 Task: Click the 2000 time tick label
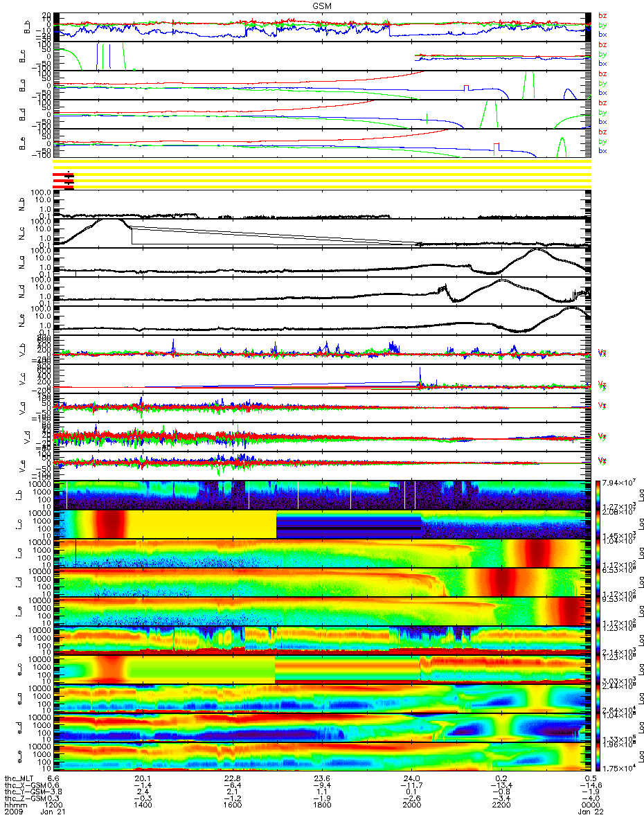click(x=411, y=805)
